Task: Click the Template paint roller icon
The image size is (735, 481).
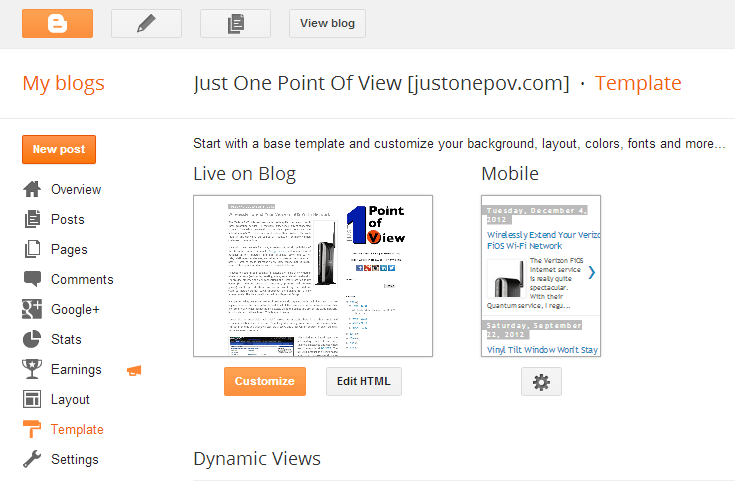Action: click(x=32, y=429)
